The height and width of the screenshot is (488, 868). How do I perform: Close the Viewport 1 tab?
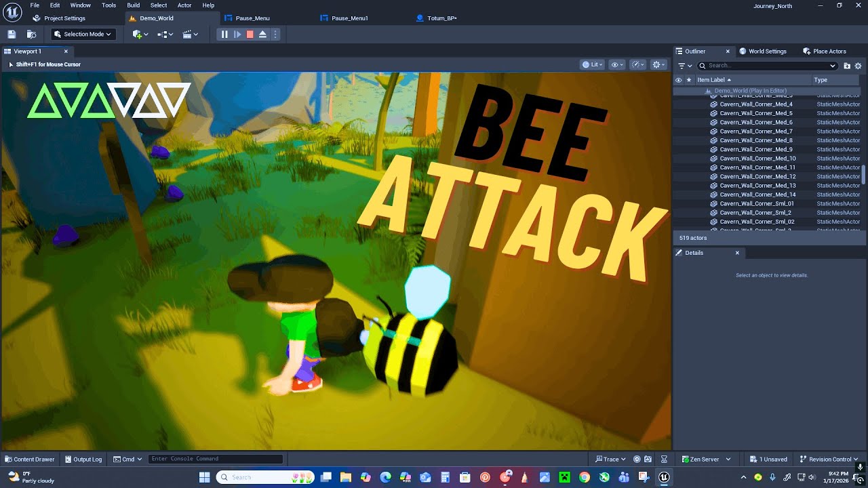[x=66, y=51]
